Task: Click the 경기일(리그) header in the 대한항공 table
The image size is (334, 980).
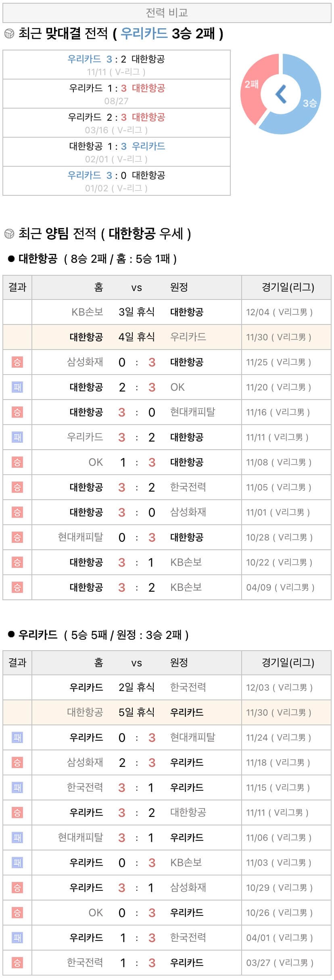Action: [x=288, y=287]
